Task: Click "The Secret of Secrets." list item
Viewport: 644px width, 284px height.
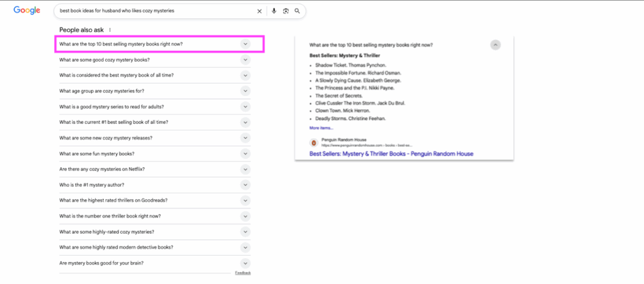Action: click(339, 96)
